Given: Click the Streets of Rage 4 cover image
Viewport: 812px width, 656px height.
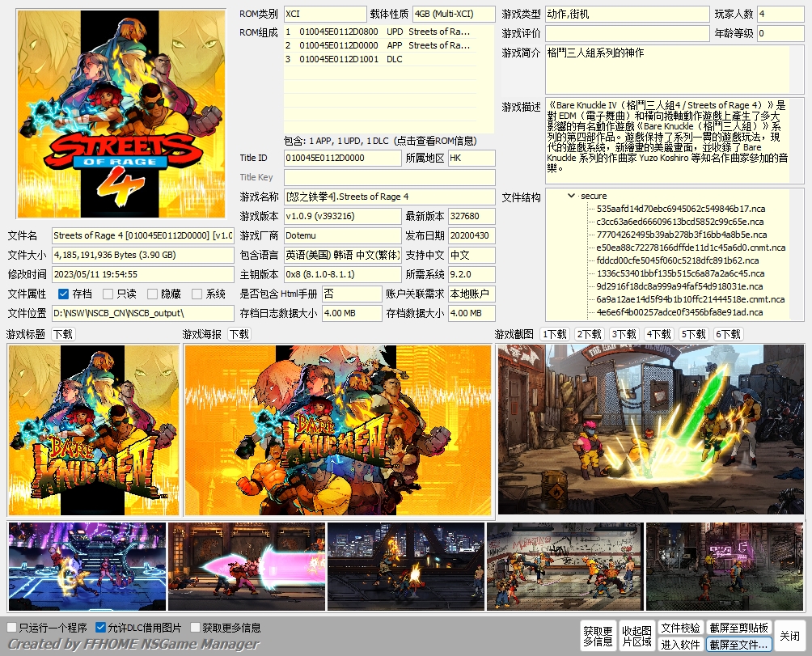Looking at the screenshot, I should 121,114.
